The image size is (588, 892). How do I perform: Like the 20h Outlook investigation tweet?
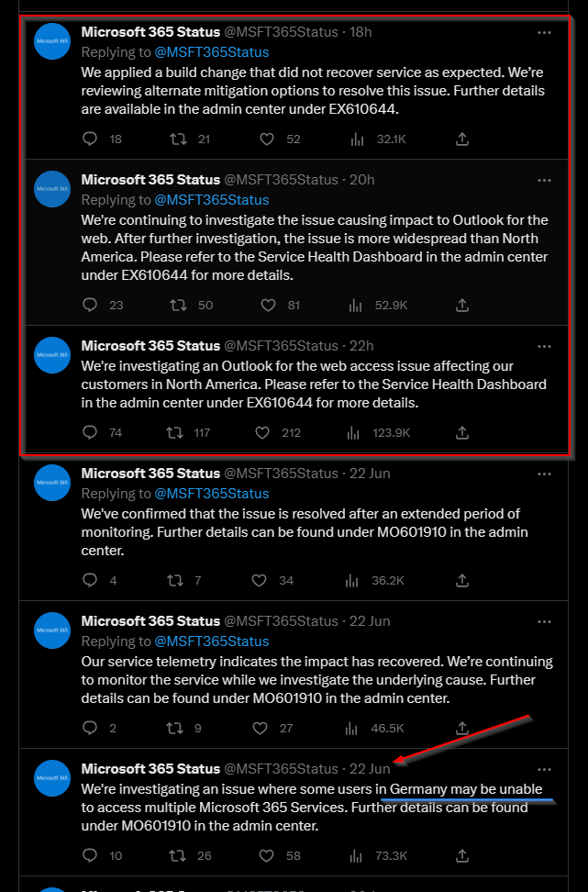(x=267, y=305)
